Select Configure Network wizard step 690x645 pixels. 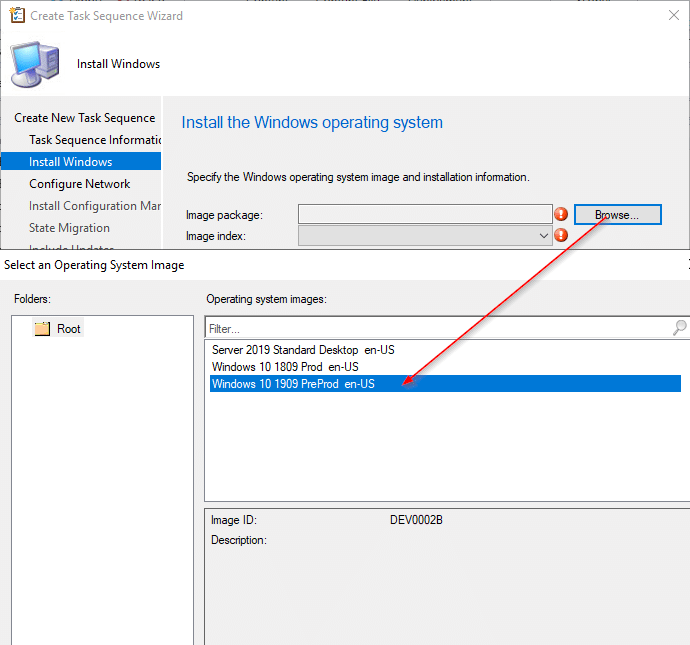80,184
